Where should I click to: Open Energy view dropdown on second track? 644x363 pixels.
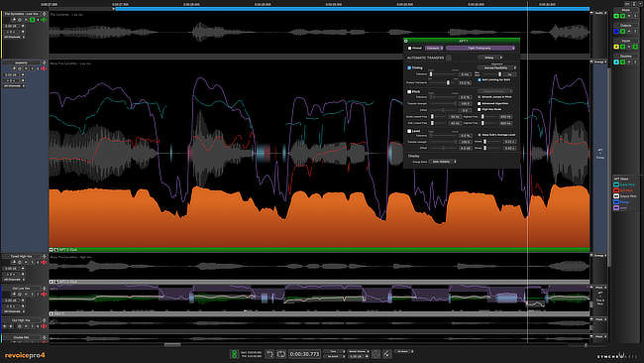600,62
